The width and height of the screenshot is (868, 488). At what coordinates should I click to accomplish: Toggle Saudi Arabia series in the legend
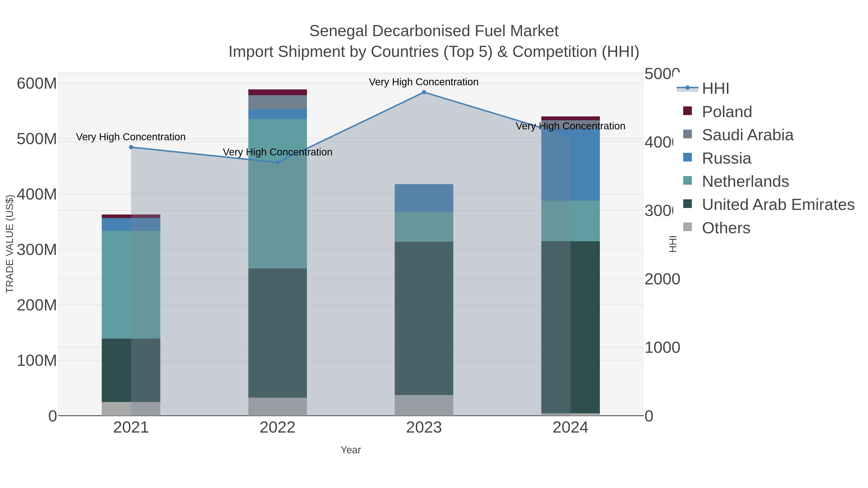coord(738,135)
